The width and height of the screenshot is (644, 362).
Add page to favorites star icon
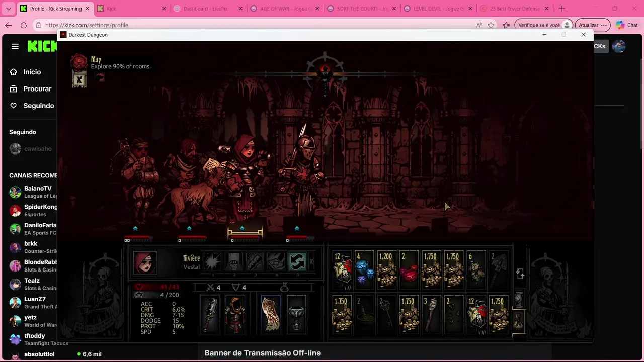tap(491, 25)
